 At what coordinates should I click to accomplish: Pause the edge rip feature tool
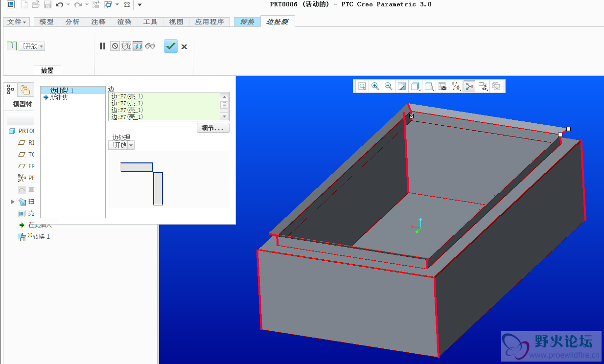click(102, 46)
